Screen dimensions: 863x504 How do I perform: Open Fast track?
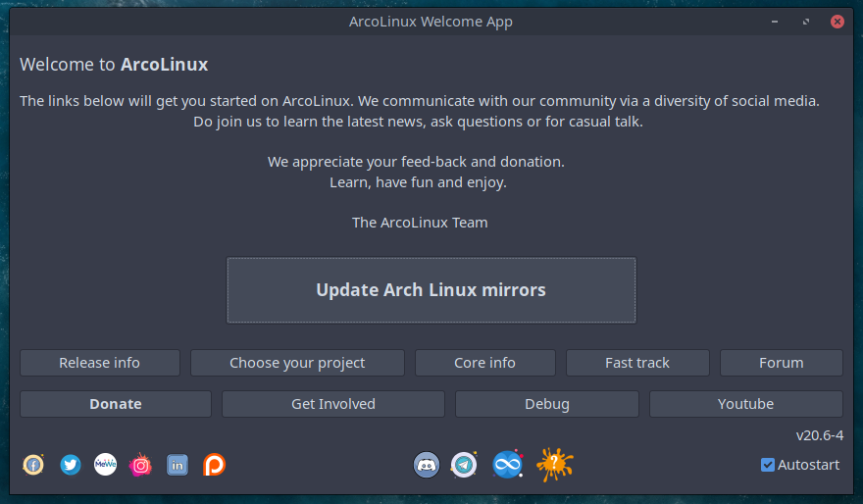(x=637, y=363)
